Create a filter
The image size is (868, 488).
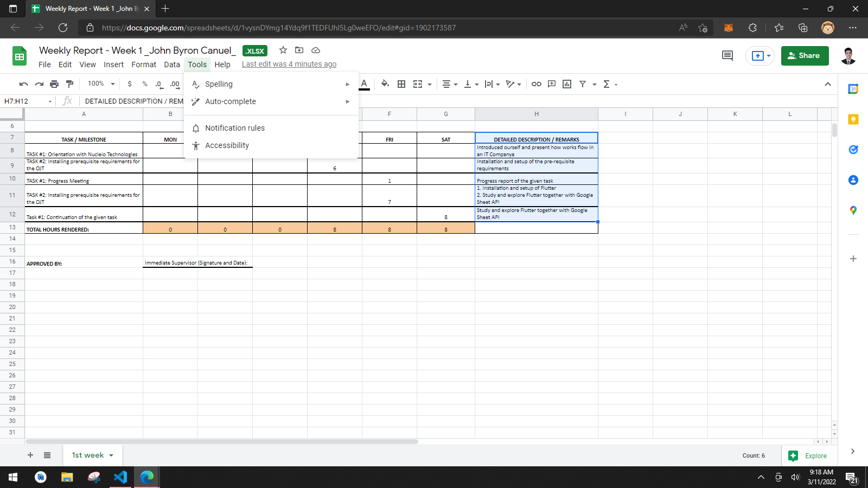point(583,84)
